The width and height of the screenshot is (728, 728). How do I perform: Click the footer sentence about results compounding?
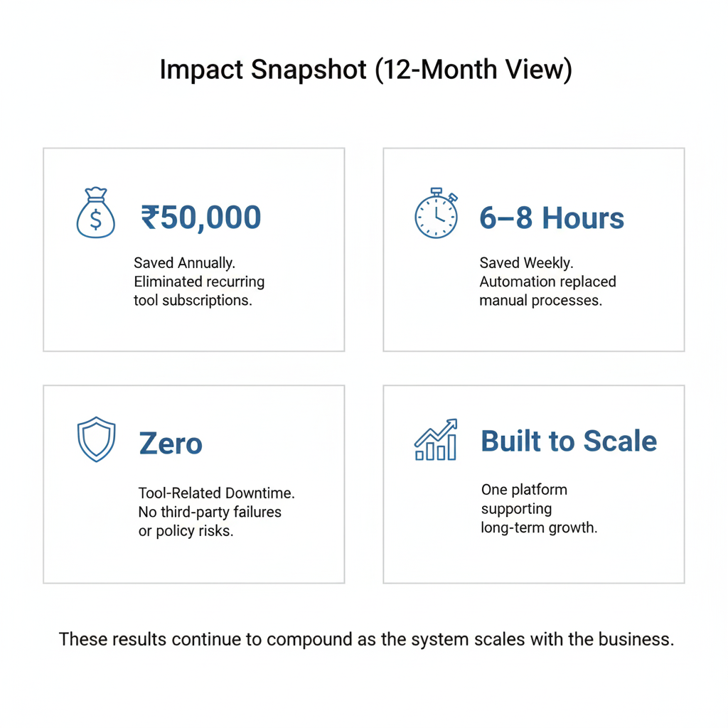(x=366, y=638)
